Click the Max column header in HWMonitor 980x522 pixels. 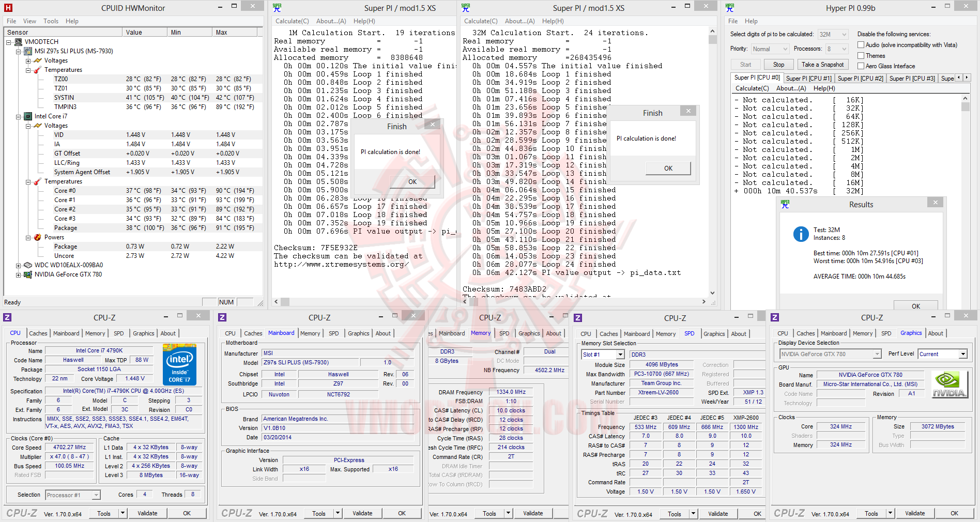point(234,32)
